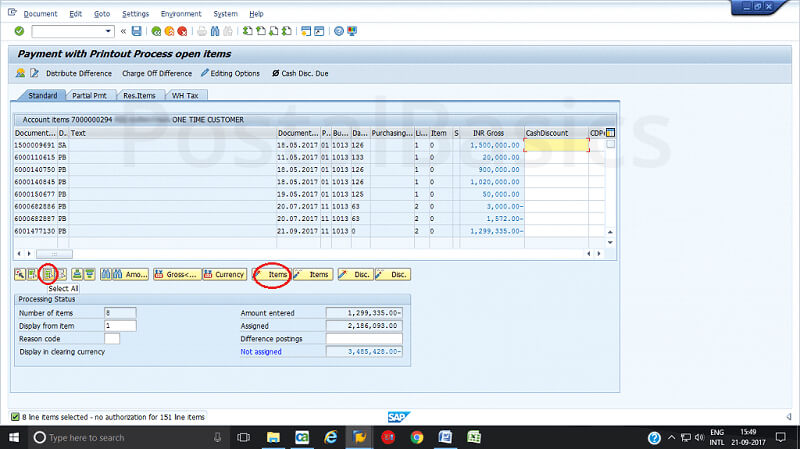Click the table configuration icon at grid corner
This screenshot has width=800, height=449.
(610, 132)
